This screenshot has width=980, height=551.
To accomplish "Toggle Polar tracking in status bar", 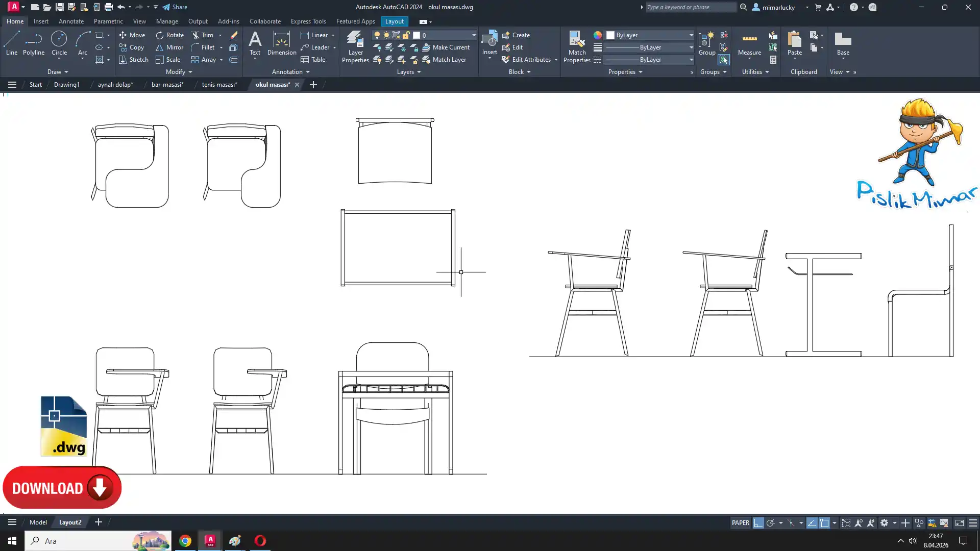I will (x=770, y=523).
